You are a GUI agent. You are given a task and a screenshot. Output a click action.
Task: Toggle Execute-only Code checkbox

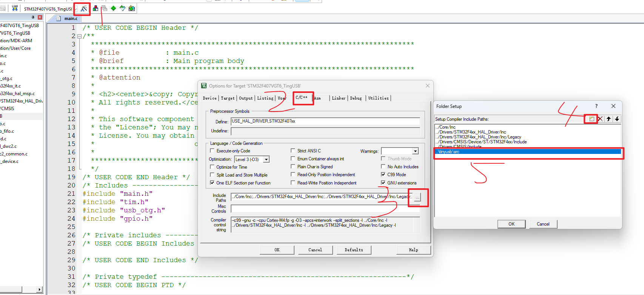(x=212, y=151)
